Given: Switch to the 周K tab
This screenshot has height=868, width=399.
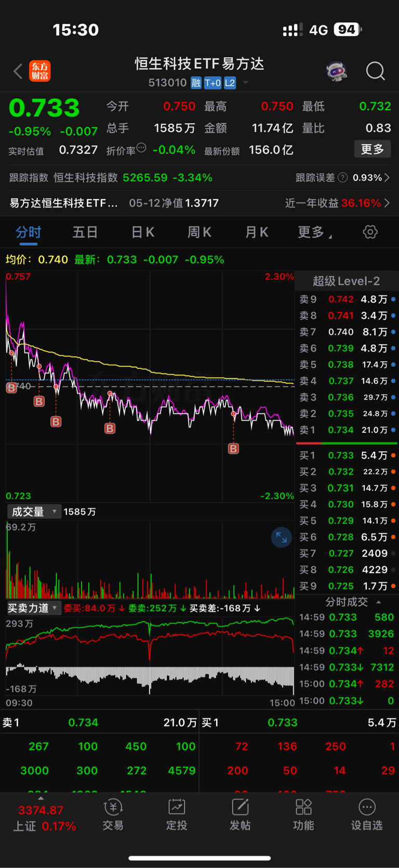Looking at the screenshot, I should pos(199,232).
